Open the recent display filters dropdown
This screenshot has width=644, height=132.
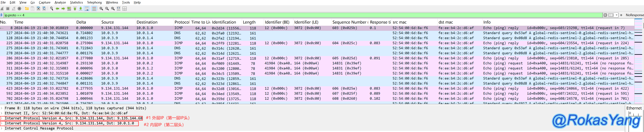616,15
